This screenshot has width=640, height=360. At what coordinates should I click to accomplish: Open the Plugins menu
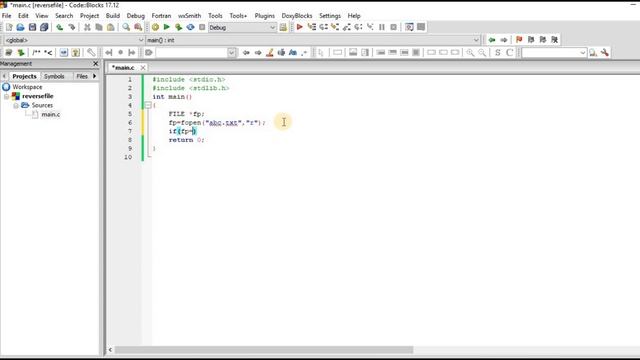tap(264, 16)
